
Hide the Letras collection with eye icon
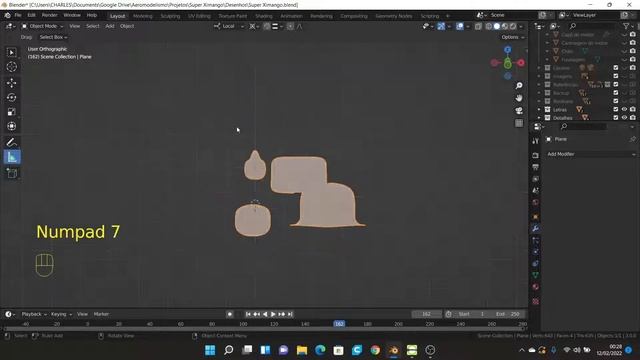[x=624, y=109]
